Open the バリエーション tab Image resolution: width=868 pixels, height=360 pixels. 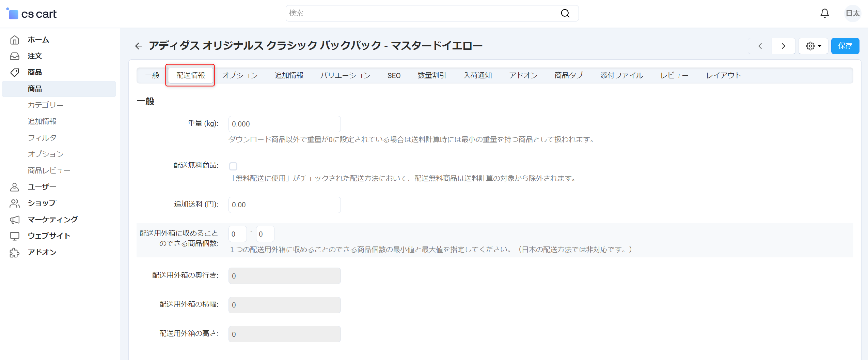tap(345, 76)
